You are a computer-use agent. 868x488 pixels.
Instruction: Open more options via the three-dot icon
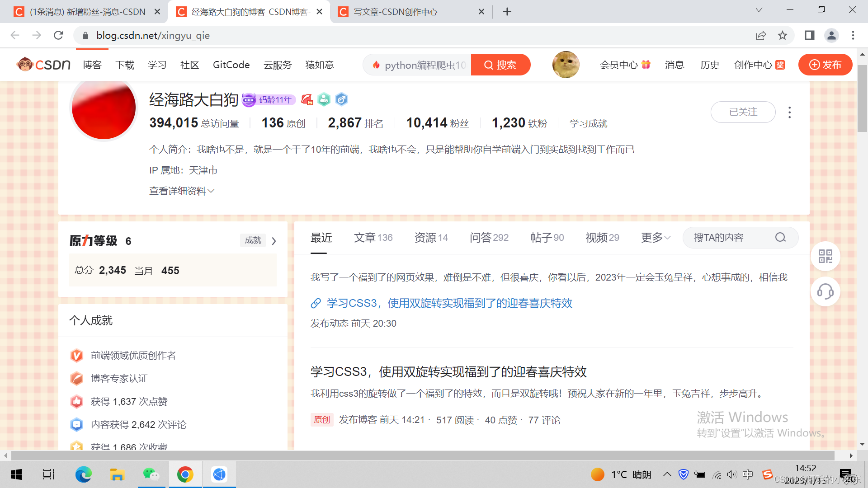790,112
